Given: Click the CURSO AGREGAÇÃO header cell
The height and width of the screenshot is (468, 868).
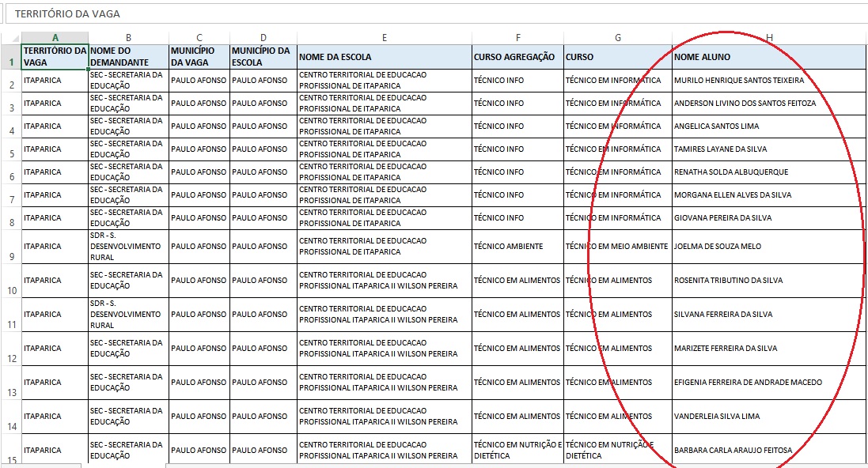Looking at the screenshot, I should [517, 57].
